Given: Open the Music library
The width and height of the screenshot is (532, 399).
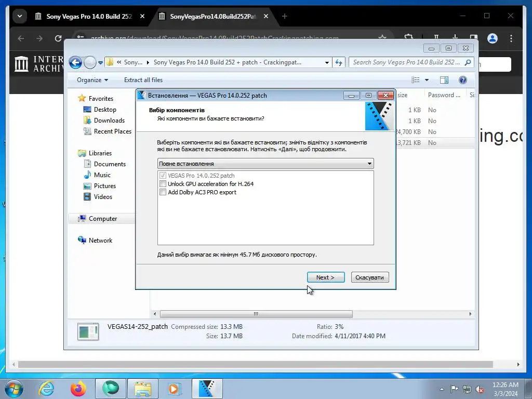Looking at the screenshot, I should click(x=102, y=175).
